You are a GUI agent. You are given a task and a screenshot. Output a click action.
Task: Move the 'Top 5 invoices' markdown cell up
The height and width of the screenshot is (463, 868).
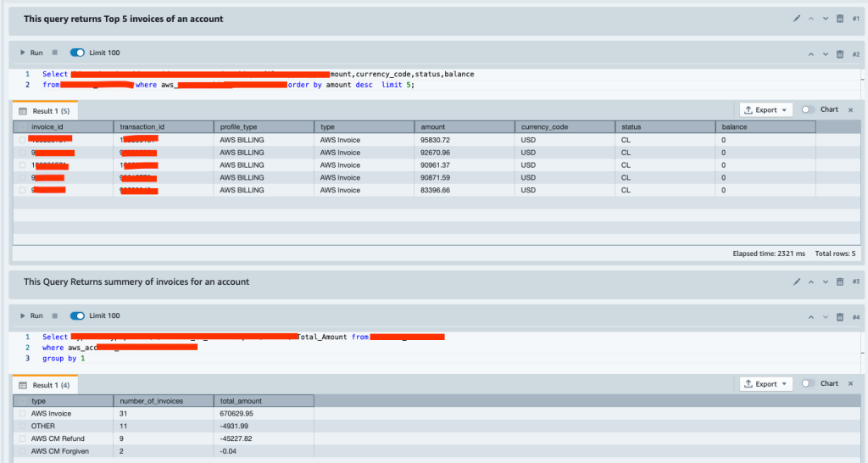(811, 19)
